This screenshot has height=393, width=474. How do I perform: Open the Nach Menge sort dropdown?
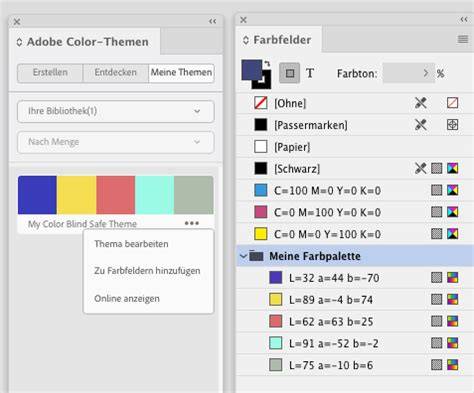[116, 142]
